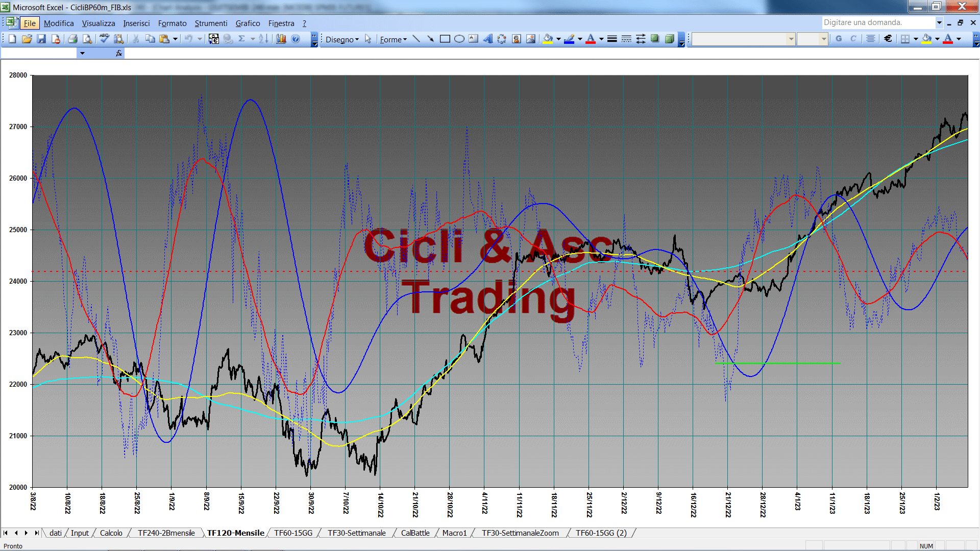Image resolution: width=980 pixels, height=551 pixels.
Task: Insert a Diagram or organization chart
Action: pyautogui.click(x=502, y=39)
